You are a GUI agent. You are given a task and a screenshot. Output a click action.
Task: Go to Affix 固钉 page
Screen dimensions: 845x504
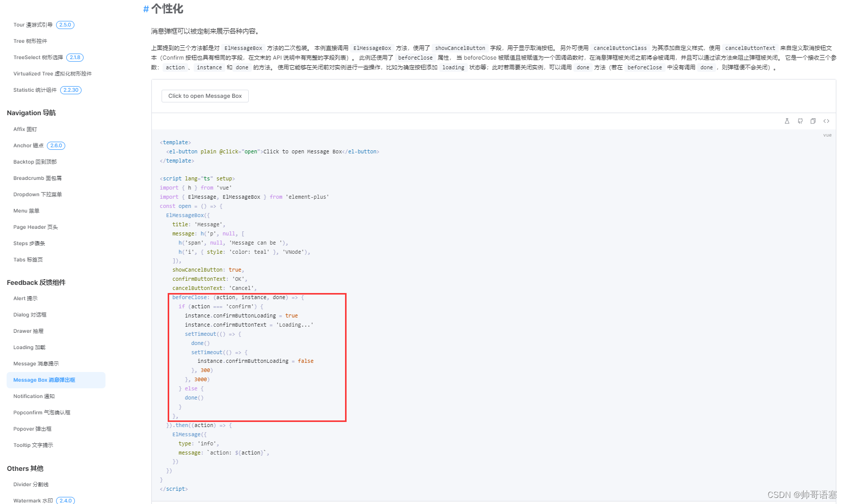pos(25,129)
